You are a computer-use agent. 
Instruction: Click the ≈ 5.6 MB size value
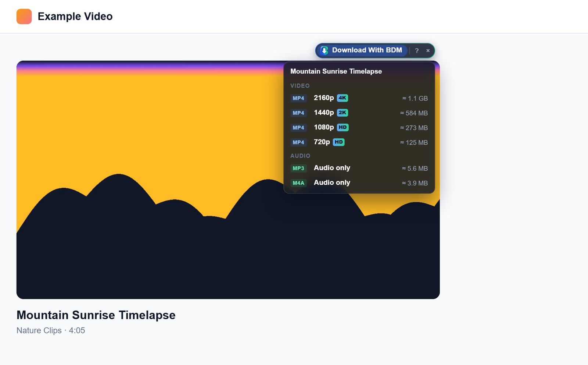(x=415, y=168)
